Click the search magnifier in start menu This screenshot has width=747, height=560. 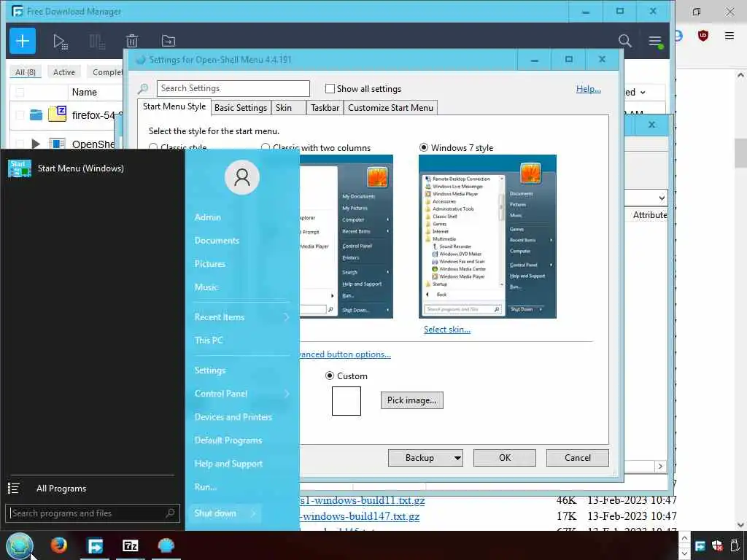pyautogui.click(x=170, y=513)
